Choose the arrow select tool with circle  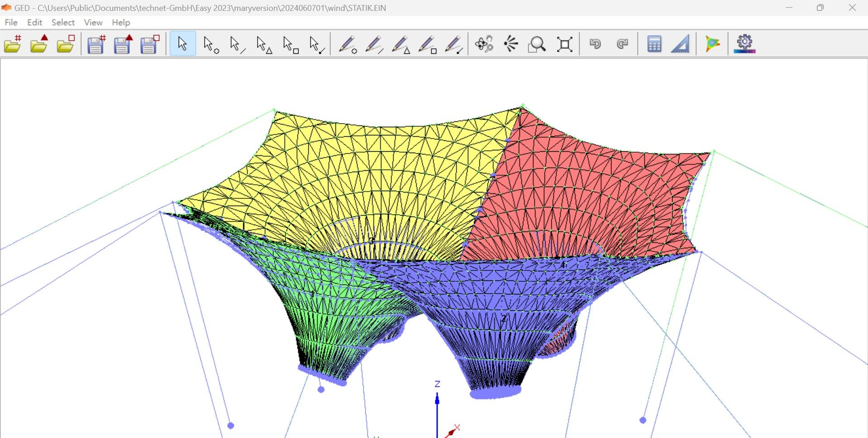click(x=210, y=44)
